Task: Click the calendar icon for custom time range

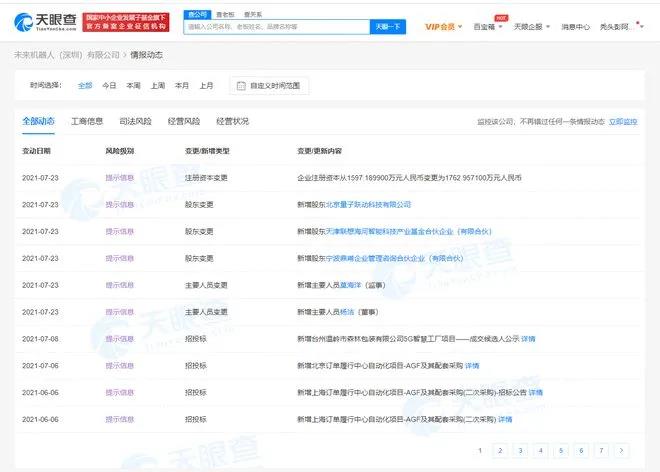Action: [x=238, y=86]
